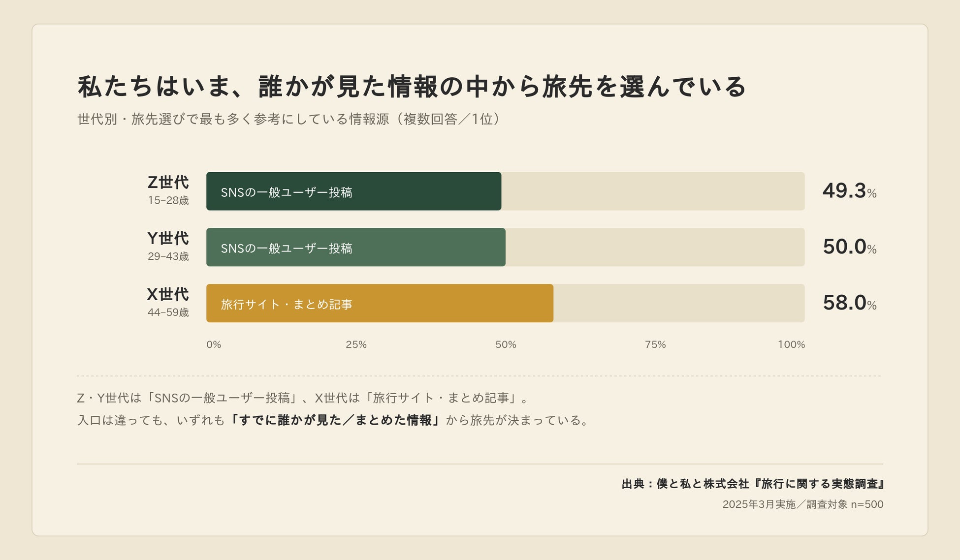Click the main headline 私たちはいま、誰かが見た情報
960x560 pixels.
click(412, 87)
